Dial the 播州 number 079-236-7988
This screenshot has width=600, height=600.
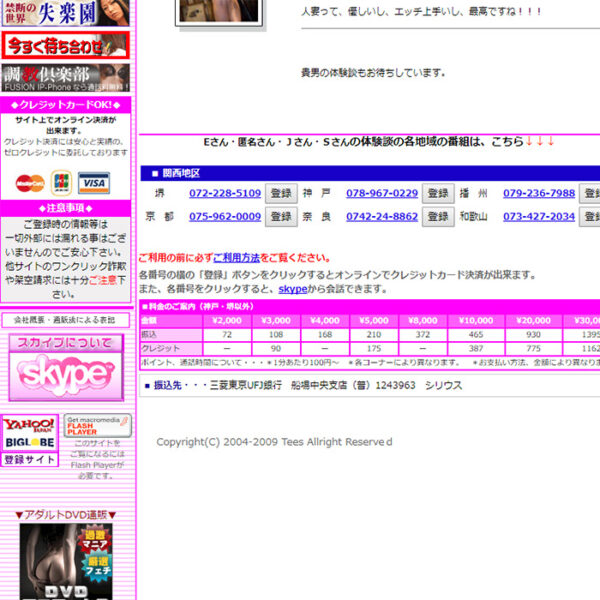(539, 193)
